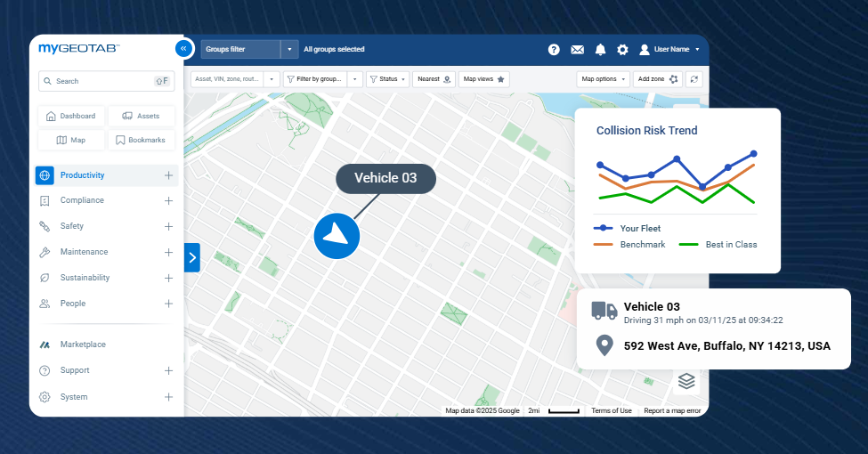Viewport: 868px width, 454px height.
Task: Open the Help question mark icon
Action: tap(554, 49)
